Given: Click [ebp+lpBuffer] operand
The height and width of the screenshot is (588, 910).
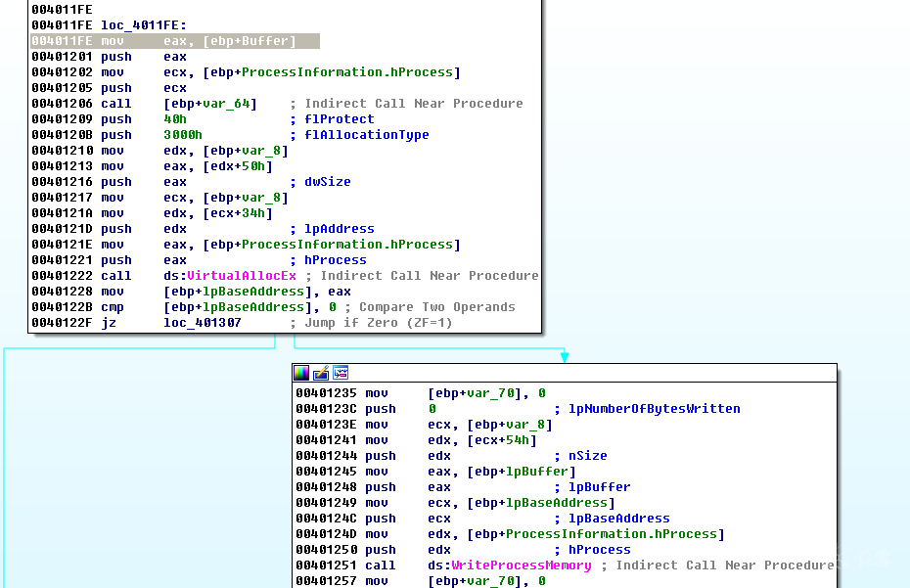Looking at the screenshot, I should coord(522,472).
